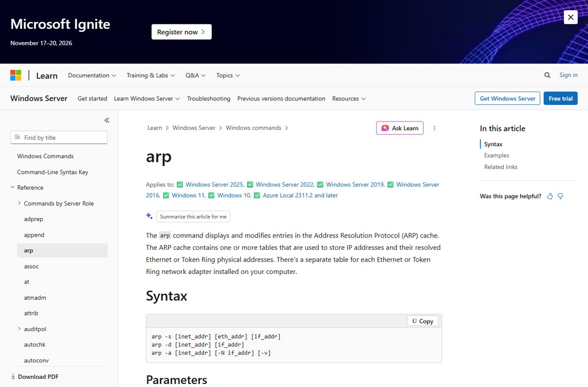Open Windows Server product home
The height and width of the screenshot is (387, 588).
coord(39,98)
